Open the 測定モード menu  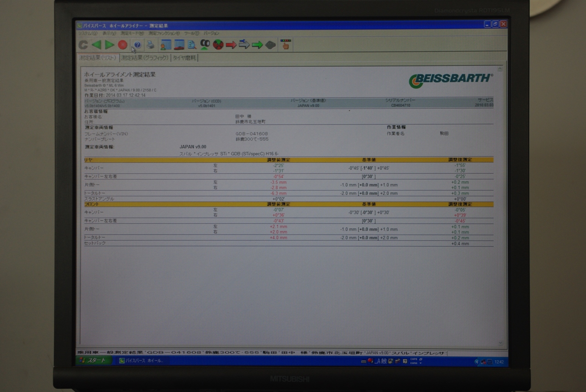(132, 33)
